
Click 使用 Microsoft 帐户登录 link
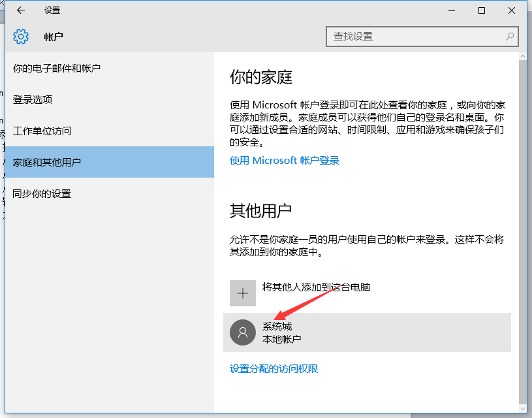pyautogui.click(x=285, y=160)
